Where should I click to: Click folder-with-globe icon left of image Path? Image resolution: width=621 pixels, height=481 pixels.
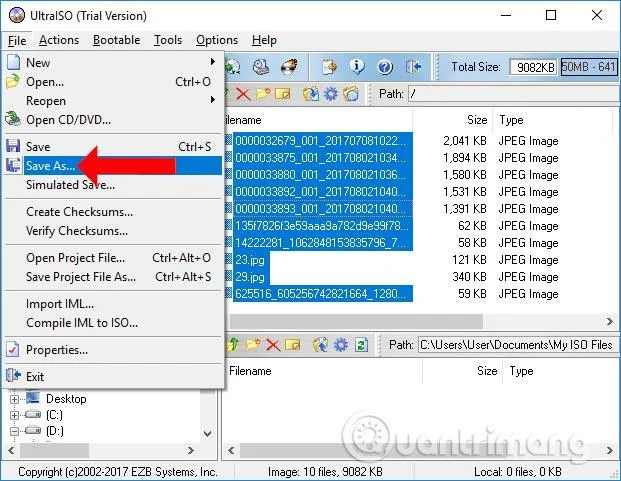coord(351,94)
